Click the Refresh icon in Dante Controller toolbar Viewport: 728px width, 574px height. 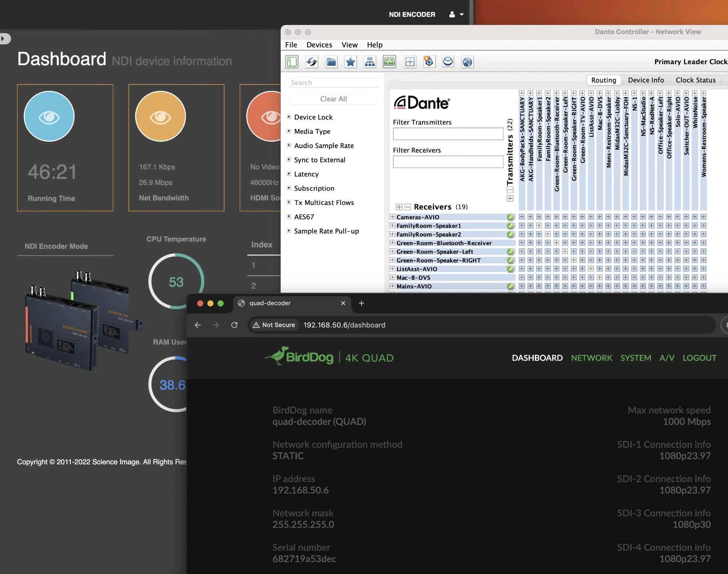click(x=312, y=61)
